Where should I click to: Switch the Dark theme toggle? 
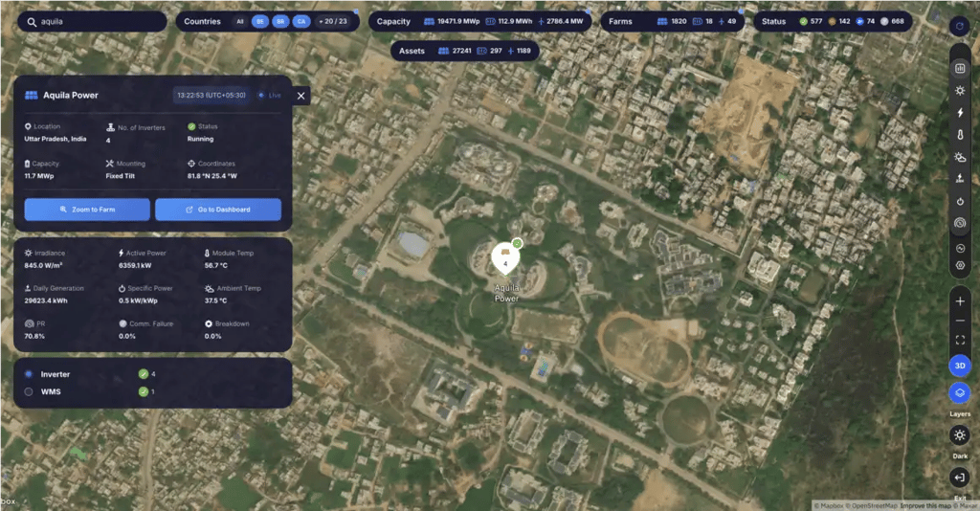point(960,434)
